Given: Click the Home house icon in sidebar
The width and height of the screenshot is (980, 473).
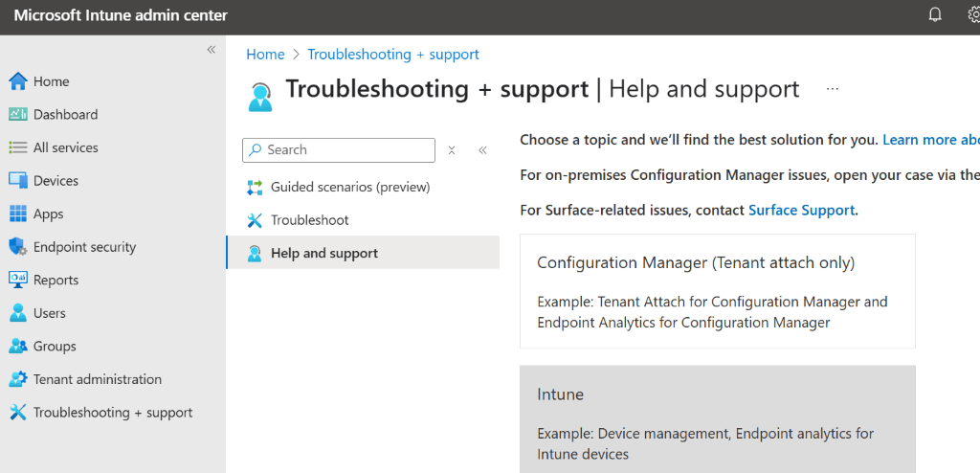Looking at the screenshot, I should point(18,81).
